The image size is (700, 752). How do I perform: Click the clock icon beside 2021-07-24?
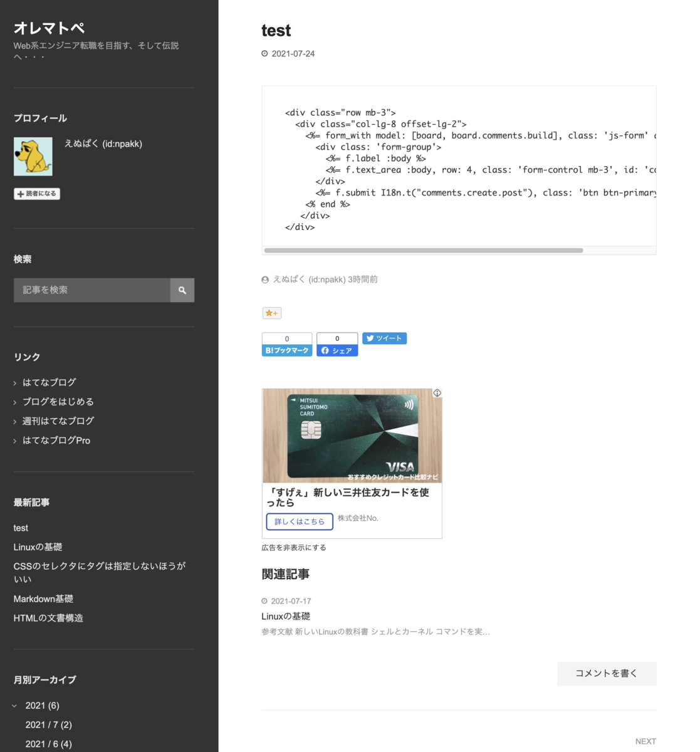[264, 53]
